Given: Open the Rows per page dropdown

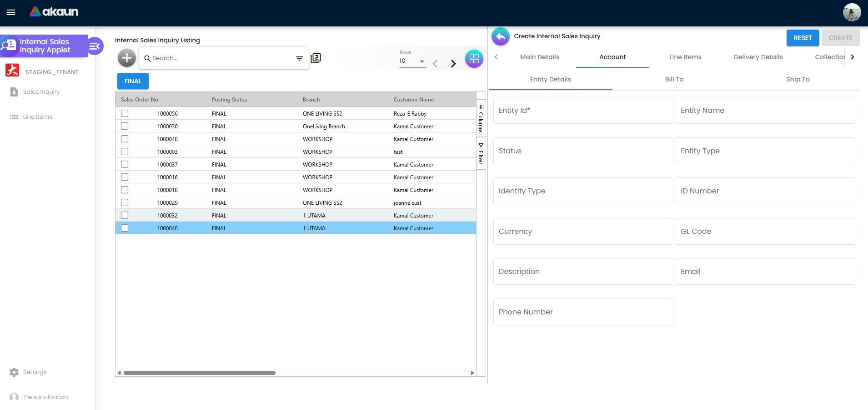Looking at the screenshot, I should click(412, 61).
